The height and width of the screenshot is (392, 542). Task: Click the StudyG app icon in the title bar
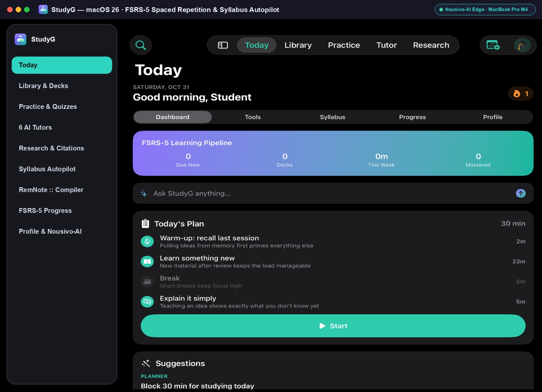[x=43, y=9]
